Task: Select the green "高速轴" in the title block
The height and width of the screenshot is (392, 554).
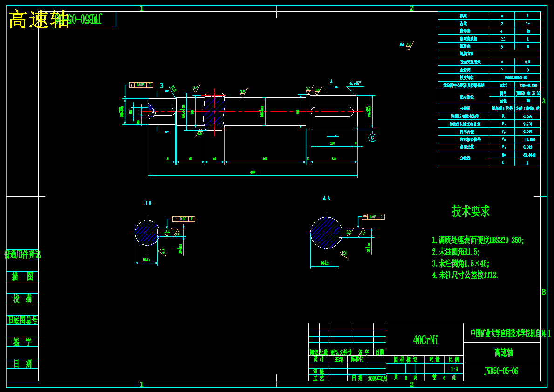Action: point(504,352)
